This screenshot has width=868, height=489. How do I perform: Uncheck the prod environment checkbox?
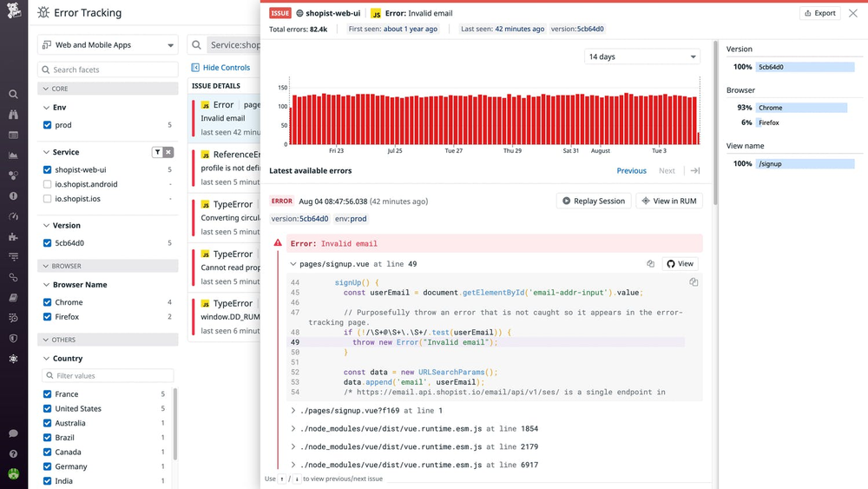[x=48, y=125]
